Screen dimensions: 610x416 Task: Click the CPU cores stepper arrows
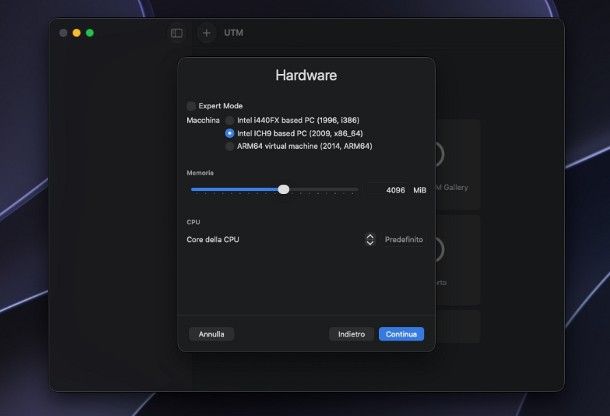pos(370,239)
